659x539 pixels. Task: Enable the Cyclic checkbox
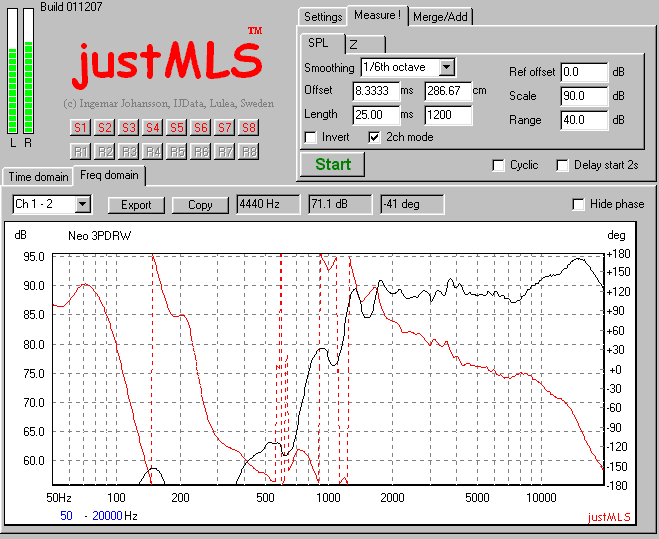click(x=498, y=165)
